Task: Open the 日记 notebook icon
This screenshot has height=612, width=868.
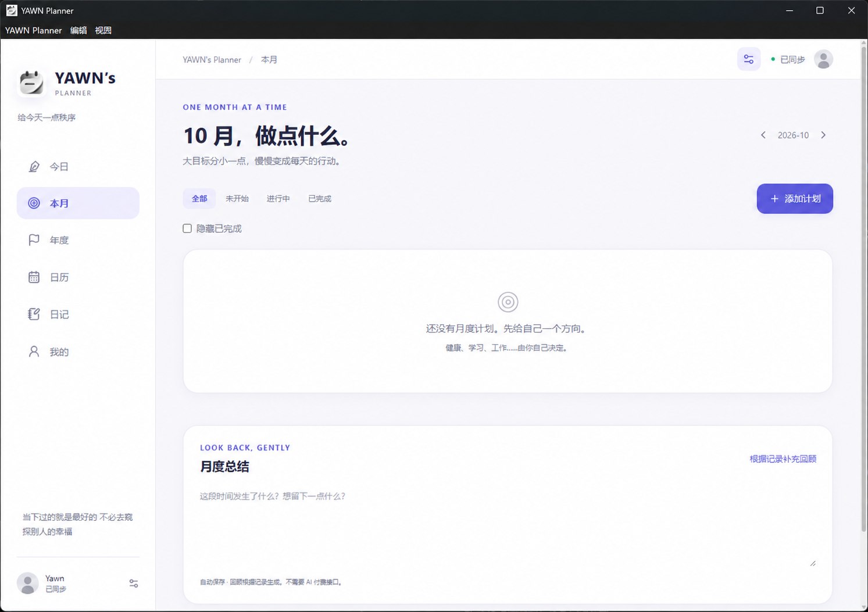Action: tap(34, 314)
